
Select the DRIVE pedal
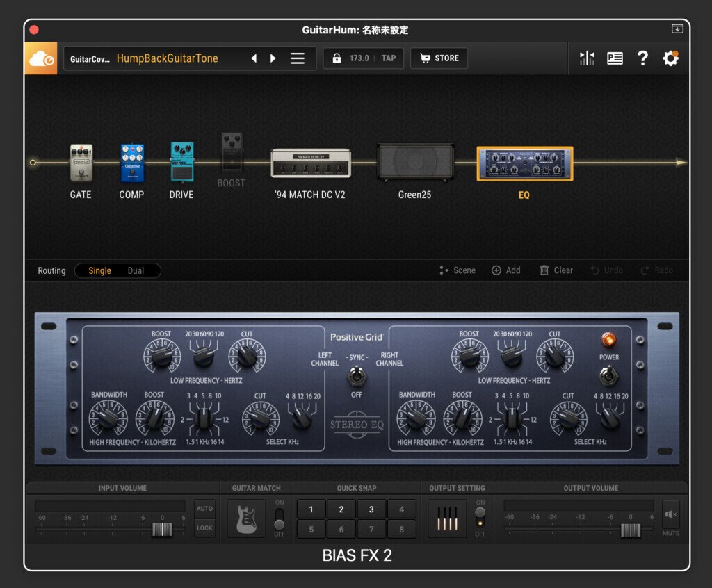182,163
